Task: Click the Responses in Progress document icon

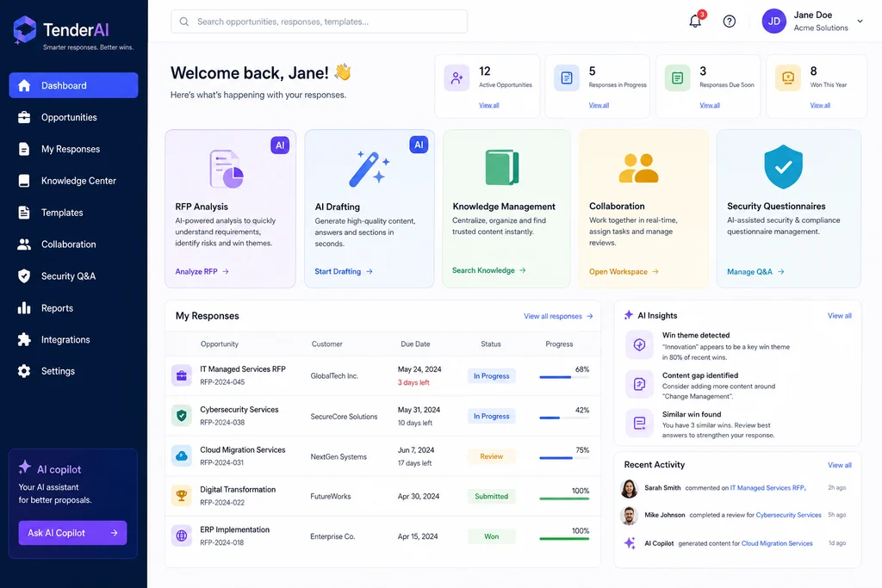Action: coord(567,77)
